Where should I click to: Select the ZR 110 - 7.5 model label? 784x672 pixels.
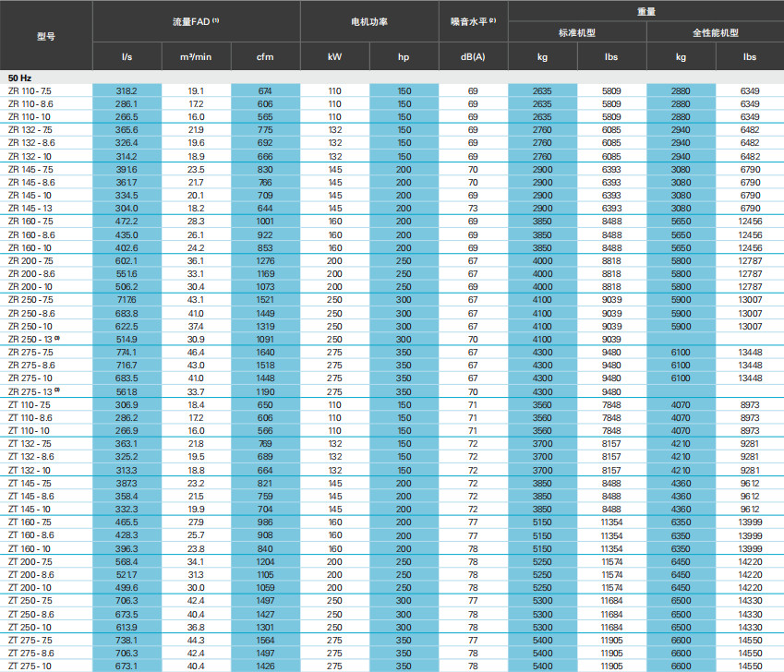coord(30,91)
